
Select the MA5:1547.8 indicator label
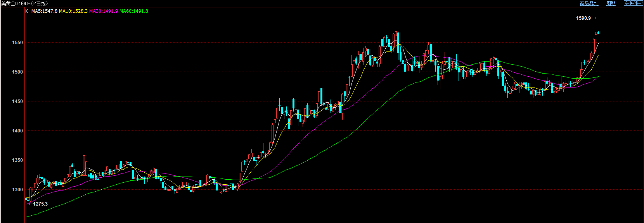point(44,11)
